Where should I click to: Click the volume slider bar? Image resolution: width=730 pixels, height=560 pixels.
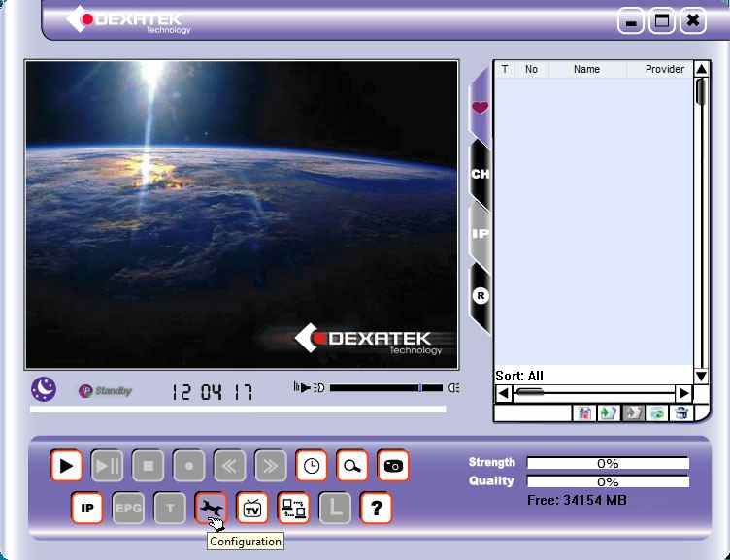coord(386,388)
